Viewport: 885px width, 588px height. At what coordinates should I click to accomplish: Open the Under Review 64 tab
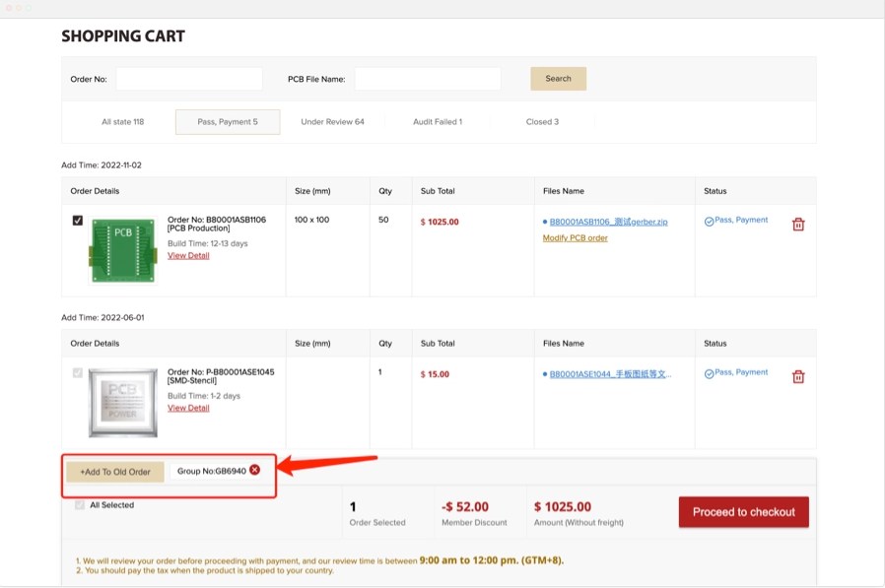(332, 122)
